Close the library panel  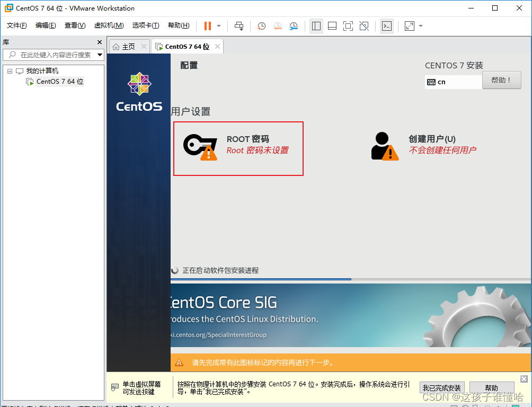pyautogui.click(x=100, y=42)
